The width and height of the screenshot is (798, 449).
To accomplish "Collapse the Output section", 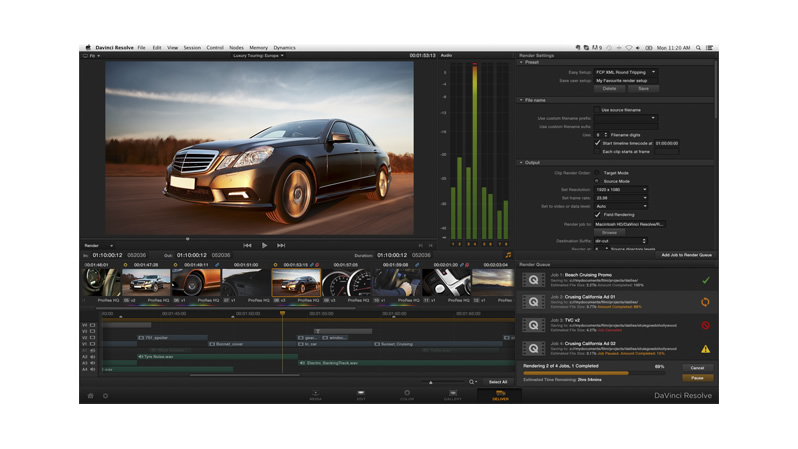I will point(521,162).
